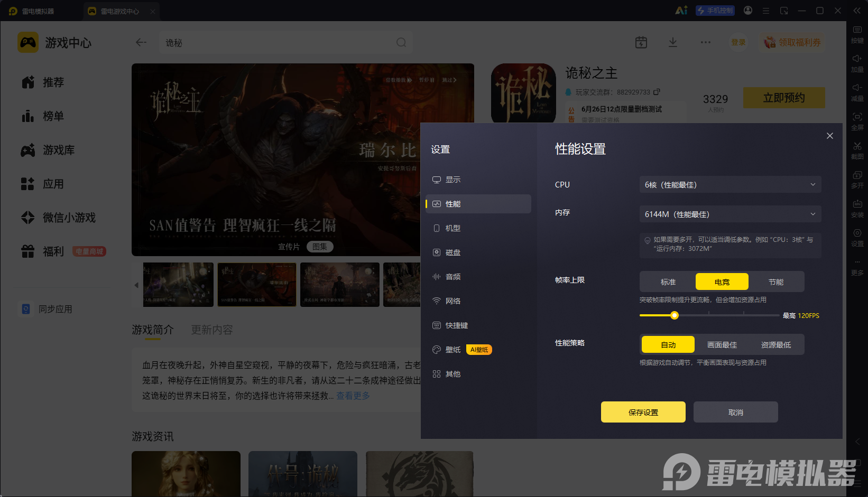Click the 立即预约 reserve button
The image size is (868, 497).
click(x=784, y=98)
